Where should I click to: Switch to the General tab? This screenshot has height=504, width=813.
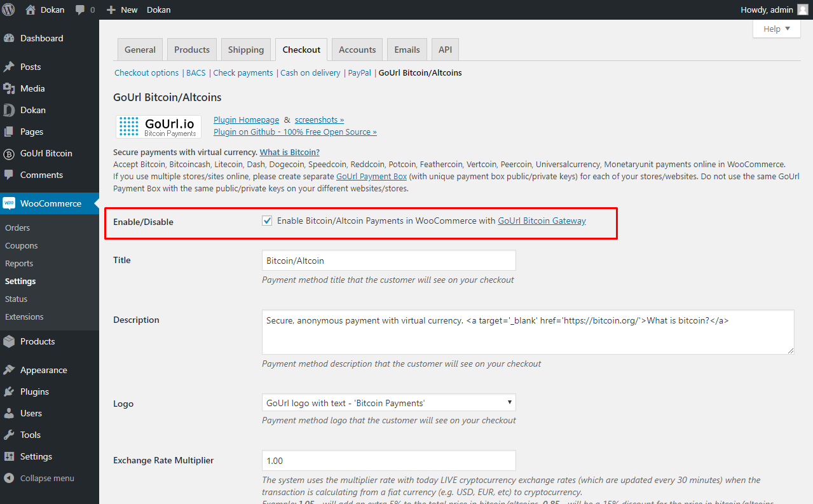coord(140,50)
